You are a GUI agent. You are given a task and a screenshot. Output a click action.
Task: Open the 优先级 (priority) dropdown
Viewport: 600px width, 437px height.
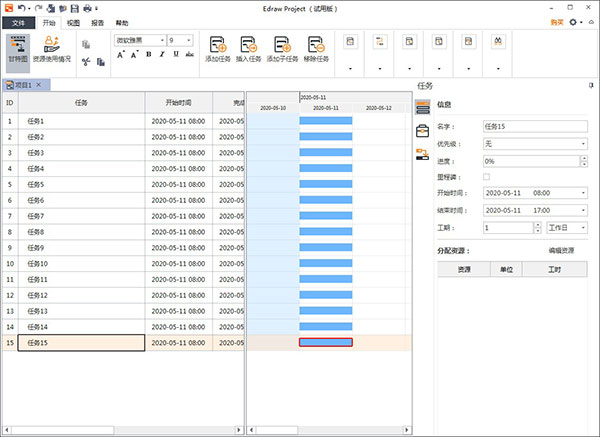[x=534, y=144]
